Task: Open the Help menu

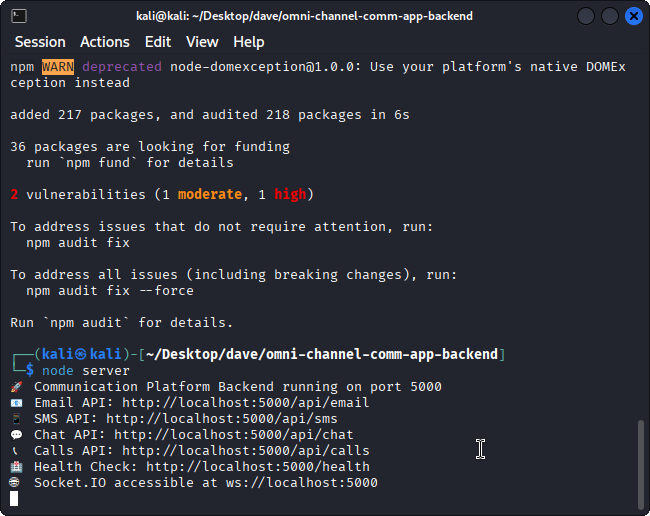Action: pyautogui.click(x=248, y=42)
